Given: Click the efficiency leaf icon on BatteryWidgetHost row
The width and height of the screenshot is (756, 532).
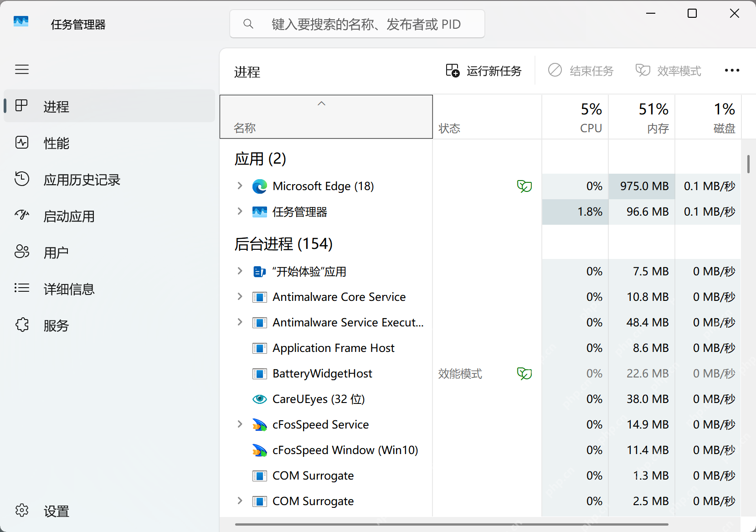Looking at the screenshot, I should (x=525, y=374).
